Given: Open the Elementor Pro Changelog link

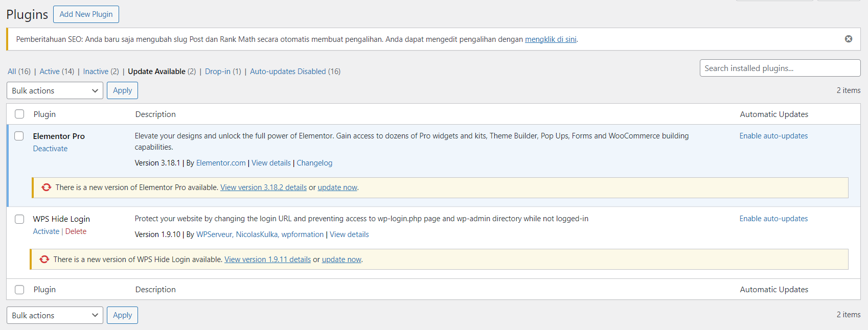Looking at the screenshot, I should [x=314, y=163].
